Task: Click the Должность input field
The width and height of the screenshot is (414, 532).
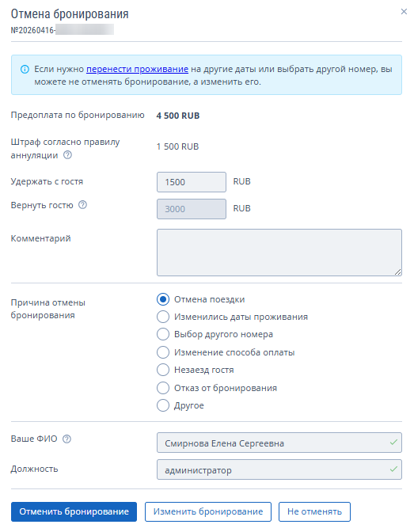Action: coord(279,469)
